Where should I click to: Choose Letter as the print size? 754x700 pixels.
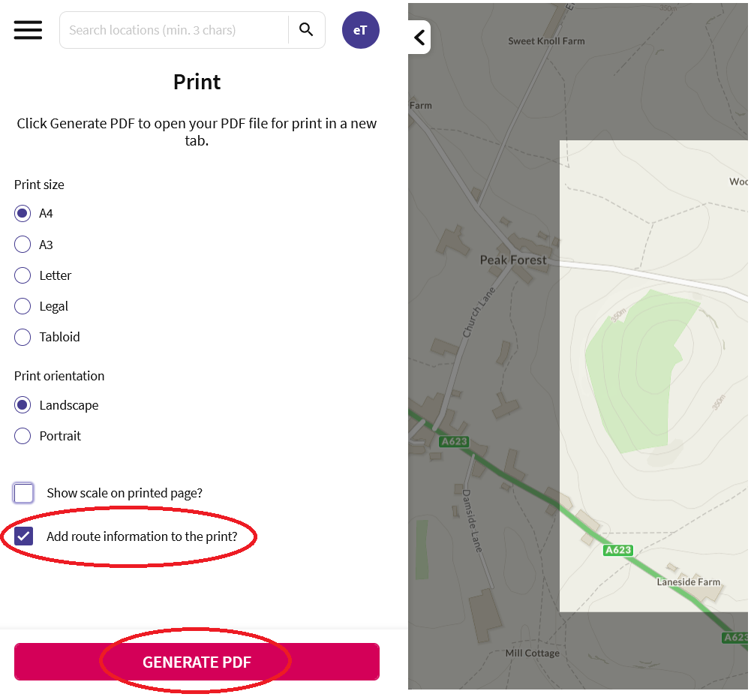22,275
